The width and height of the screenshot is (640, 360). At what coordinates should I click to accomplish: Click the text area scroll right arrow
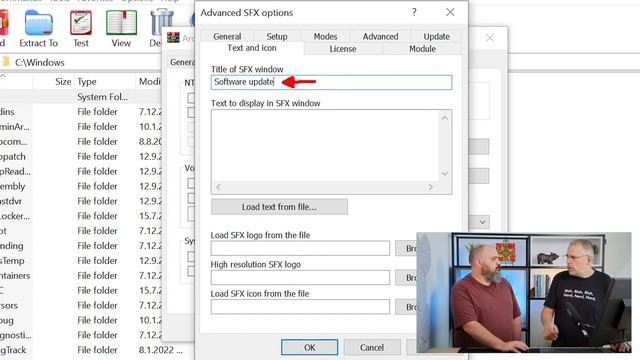click(x=431, y=187)
